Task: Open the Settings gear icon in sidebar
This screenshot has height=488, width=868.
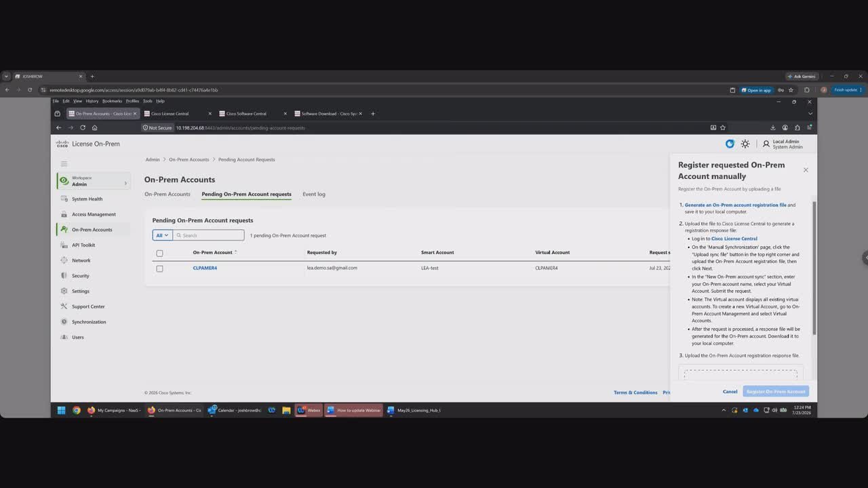Action: [x=64, y=291]
